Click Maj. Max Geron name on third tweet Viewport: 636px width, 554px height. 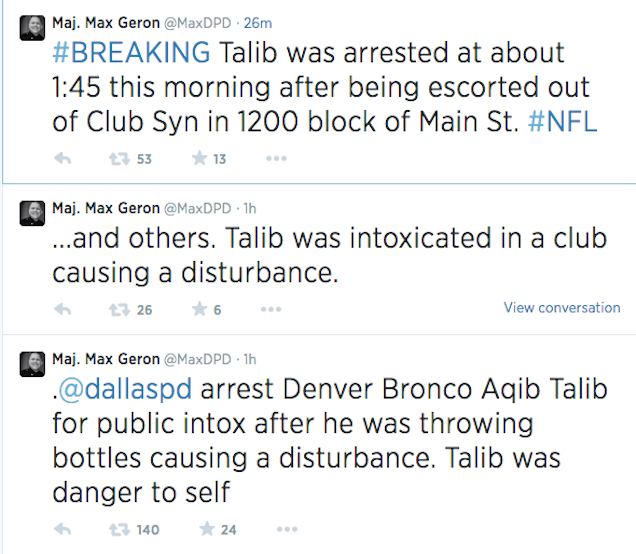coord(106,359)
